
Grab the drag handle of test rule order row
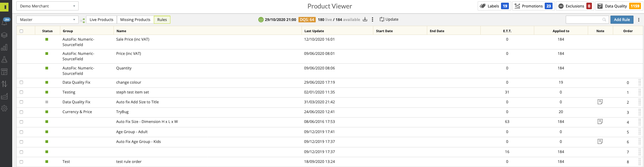click(x=640, y=162)
